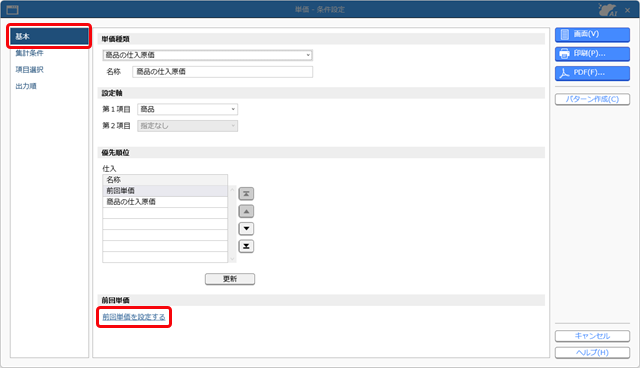The height and width of the screenshot is (368, 640).
Task: Move item to top of priority list
Action: click(246, 194)
